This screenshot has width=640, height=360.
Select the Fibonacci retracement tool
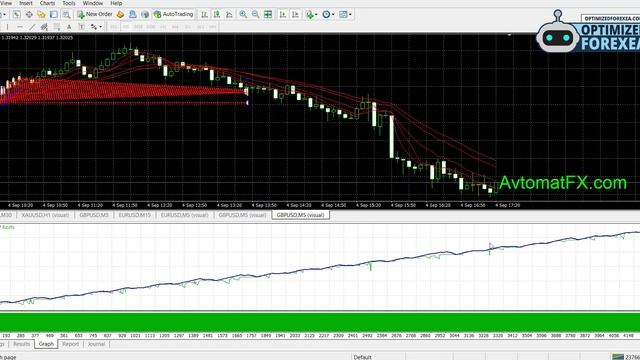pyautogui.click(x=57, y=27)
